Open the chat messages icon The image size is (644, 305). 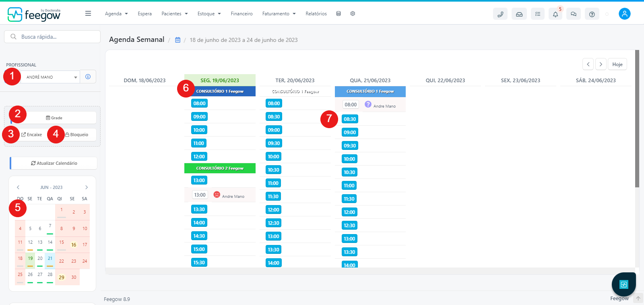coord(574,14)
